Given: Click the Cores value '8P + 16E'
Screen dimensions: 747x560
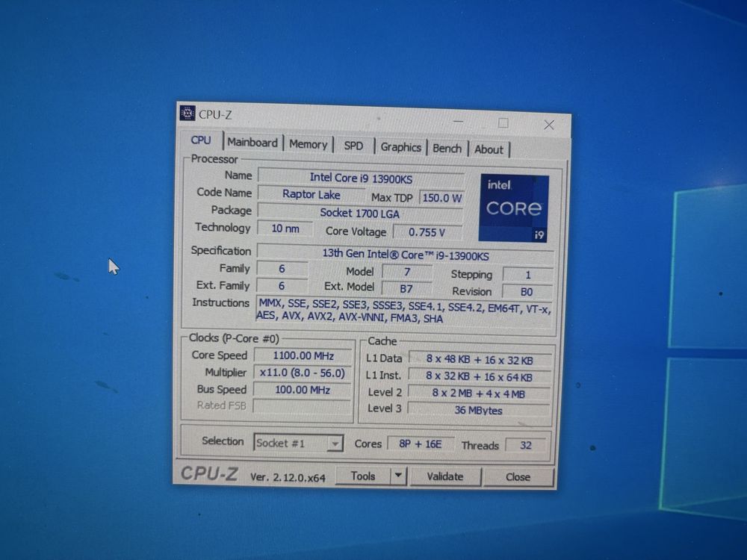Looking at the screenshot, I should pos(420,444).
